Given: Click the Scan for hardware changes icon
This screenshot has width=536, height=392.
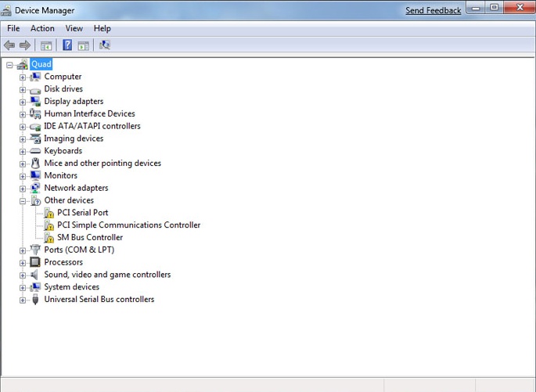Looking at the screenshot, I should (105, 45).
